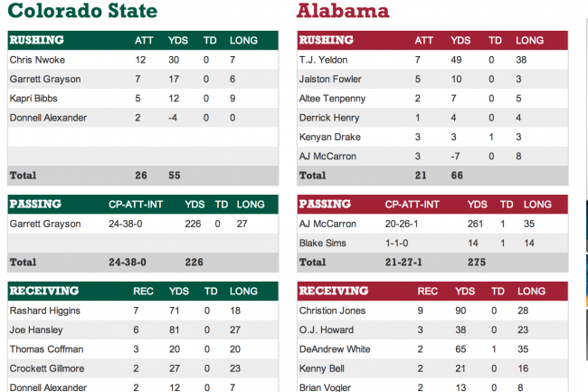The image size is (588, 392).
Task: Click Kenyan Drake rushing row
Action: (x=432, y=137)
